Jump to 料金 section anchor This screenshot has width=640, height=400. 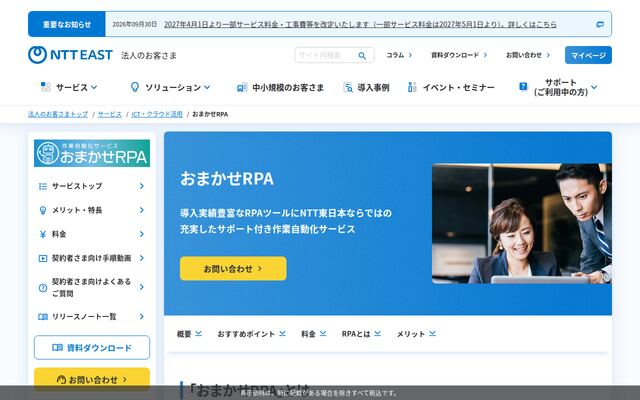coord(313,334)
